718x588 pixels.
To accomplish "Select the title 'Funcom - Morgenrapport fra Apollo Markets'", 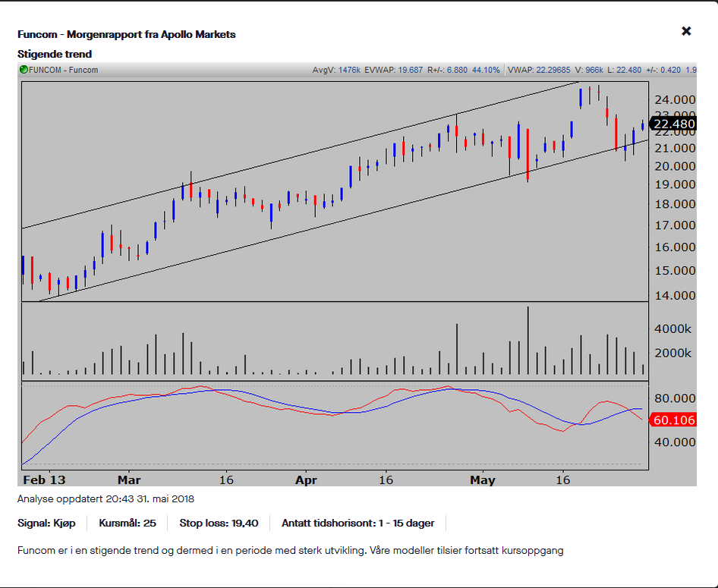I will point(127,34).
